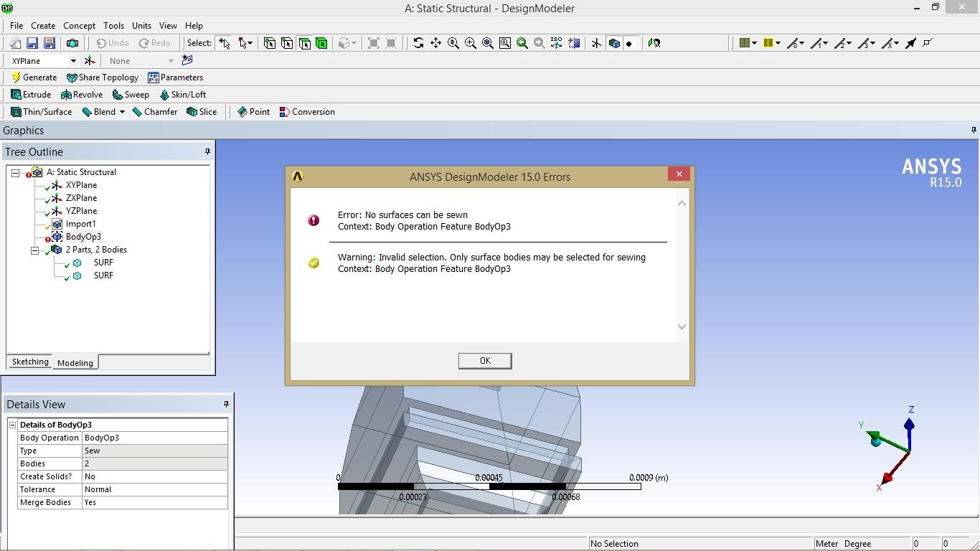This screenshot has width=980, height=551.
Task: Select the New Selection cursor tool
Action: (x=225, y=43)
